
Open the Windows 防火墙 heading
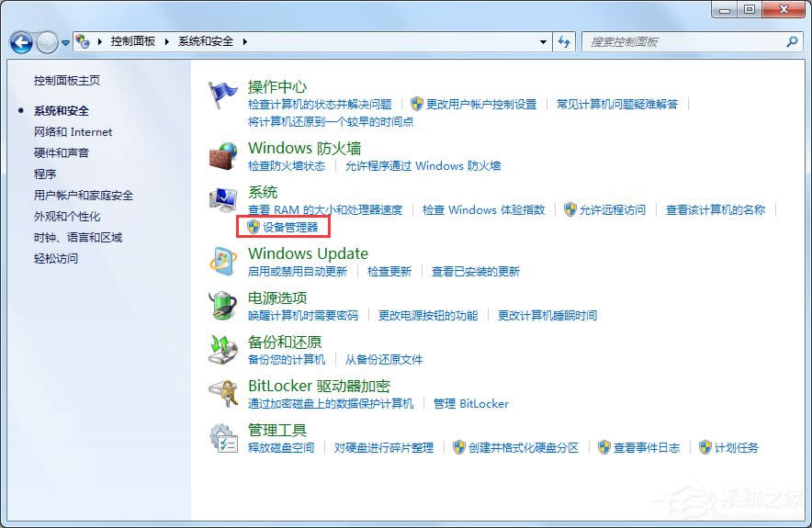(x=305, y=148)
